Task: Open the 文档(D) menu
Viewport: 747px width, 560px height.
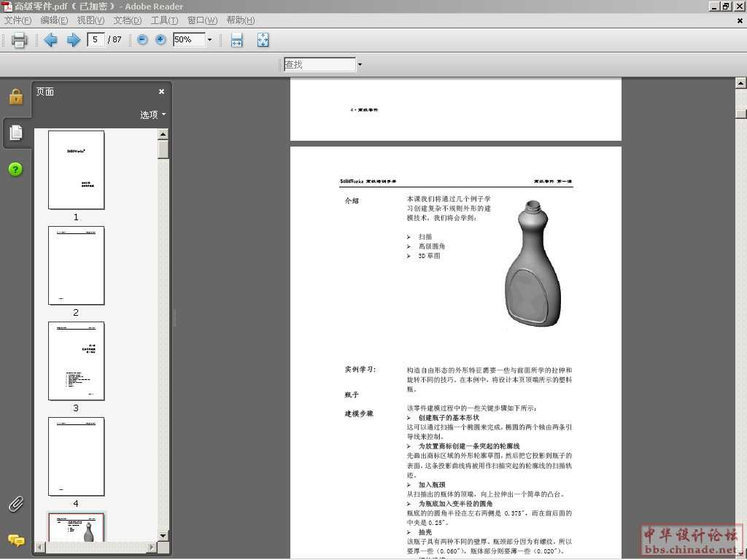Action: (x=128, y=20)
